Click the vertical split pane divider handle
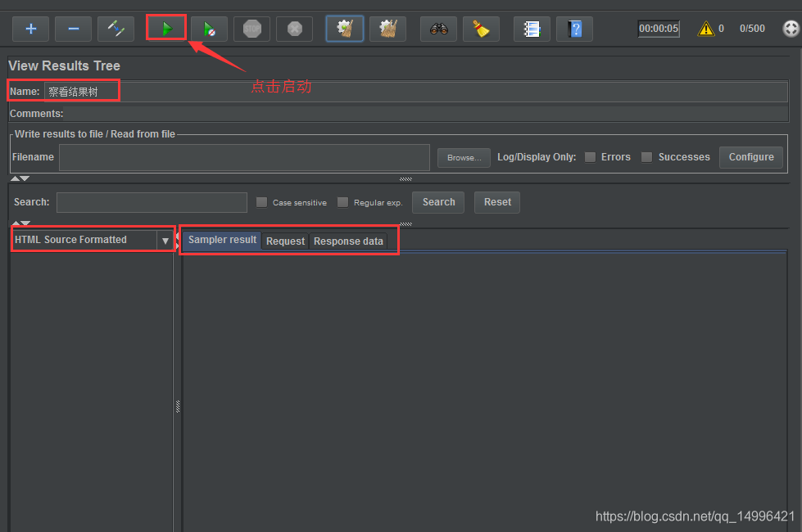802x532 pixels. (178, 406)
